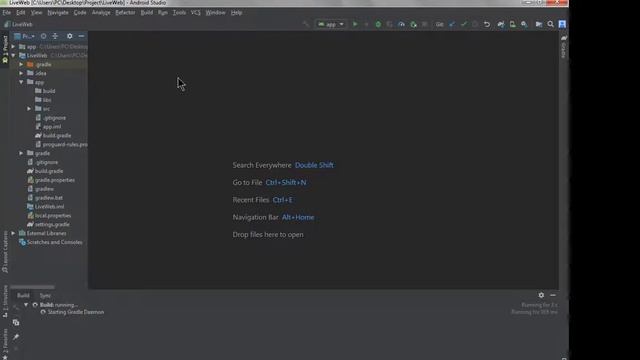Viewport: 640px width, 360px height.
Task: Collapse the Build: running node
Action: 26,305
